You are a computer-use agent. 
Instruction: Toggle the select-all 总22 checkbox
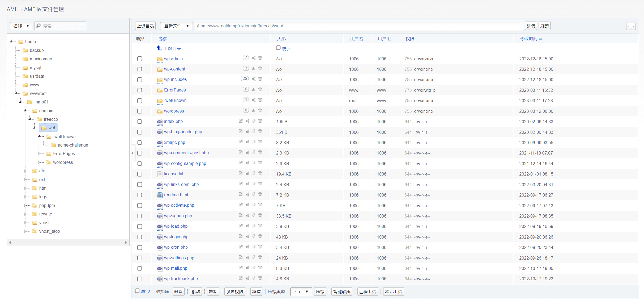[x=137, y=291]
